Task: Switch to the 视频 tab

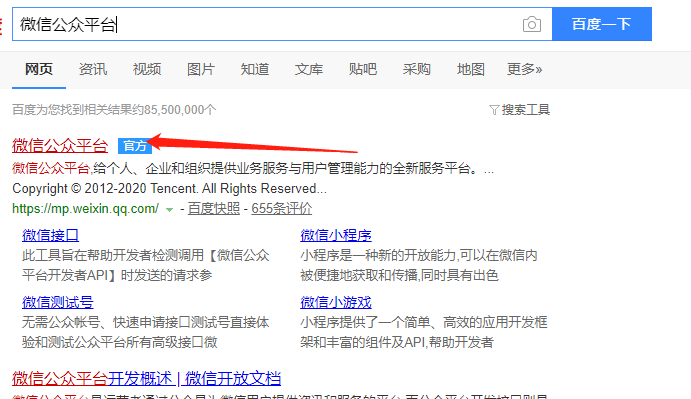Action: (x=147, y=69)
